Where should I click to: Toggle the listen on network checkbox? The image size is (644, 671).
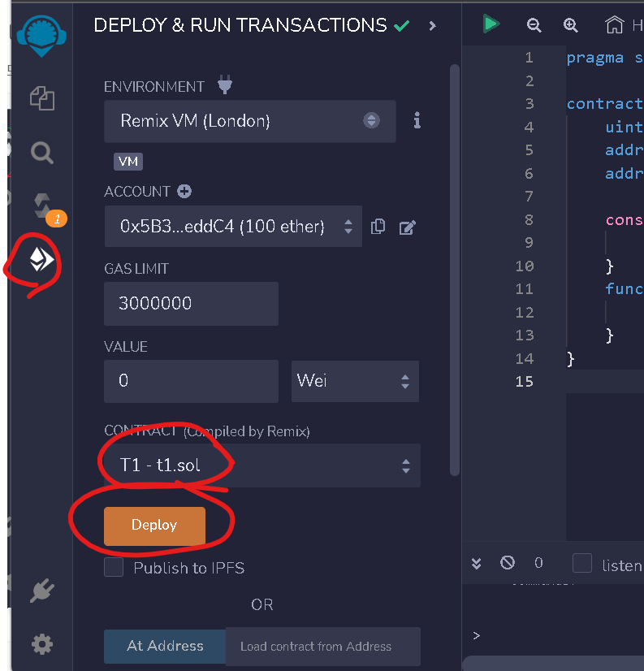pyautogui.click(x=582, y=563)
